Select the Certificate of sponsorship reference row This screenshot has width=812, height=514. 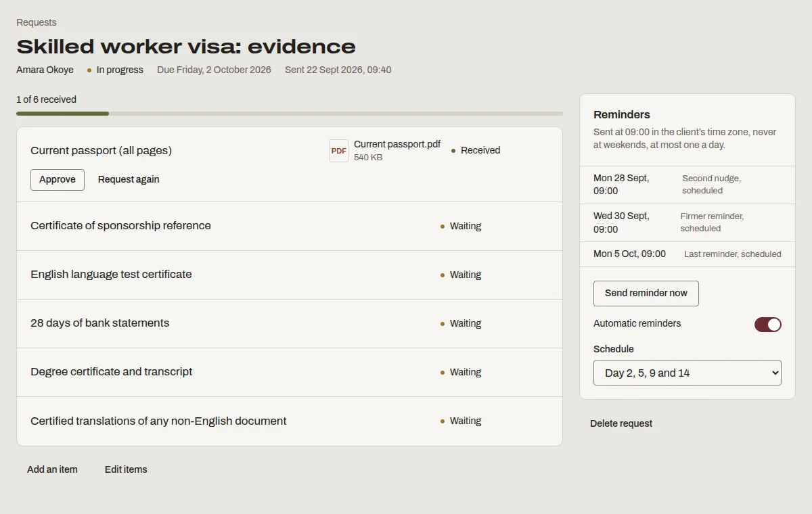click(290, 226)
